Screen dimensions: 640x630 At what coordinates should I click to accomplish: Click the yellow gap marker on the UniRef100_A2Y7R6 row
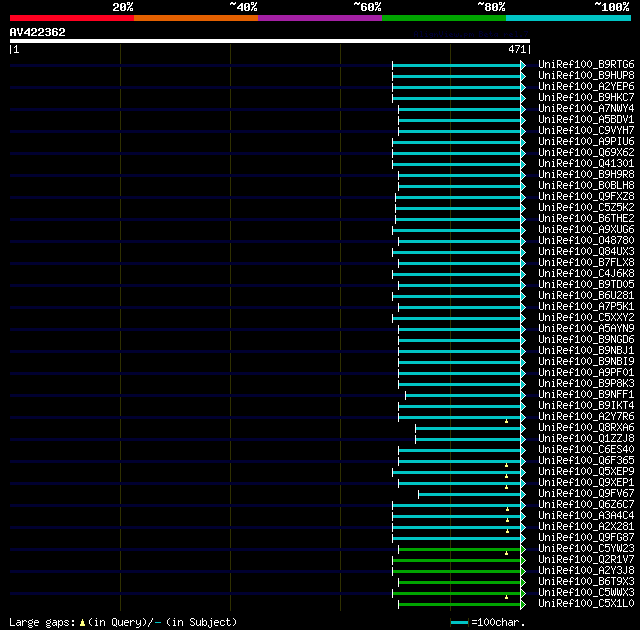(506, 421)
